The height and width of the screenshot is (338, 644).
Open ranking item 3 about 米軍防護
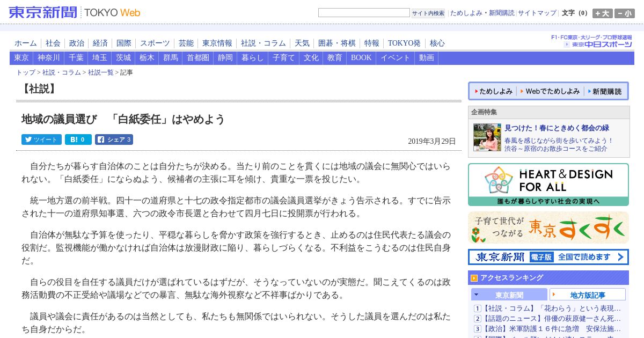552,329
